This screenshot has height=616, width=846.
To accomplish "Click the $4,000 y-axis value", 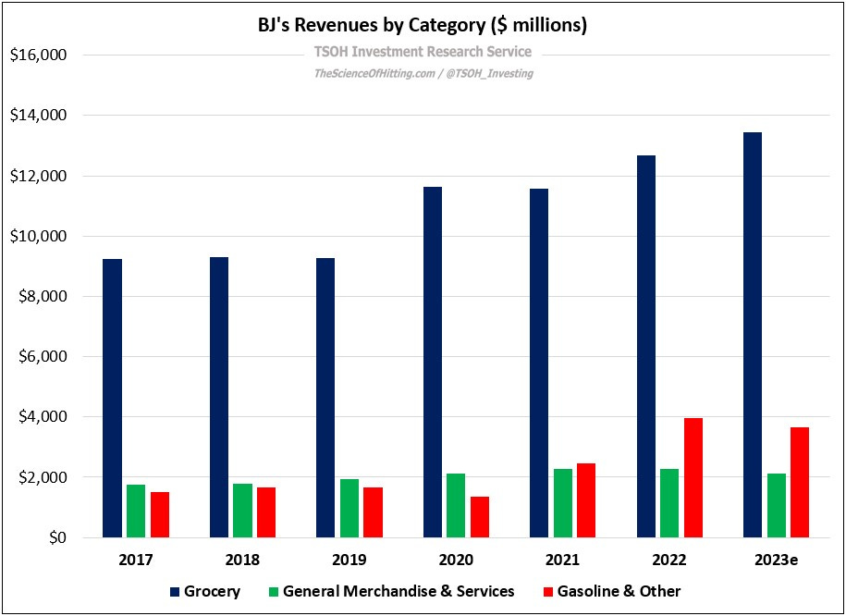I will click(x=43, y=417).
